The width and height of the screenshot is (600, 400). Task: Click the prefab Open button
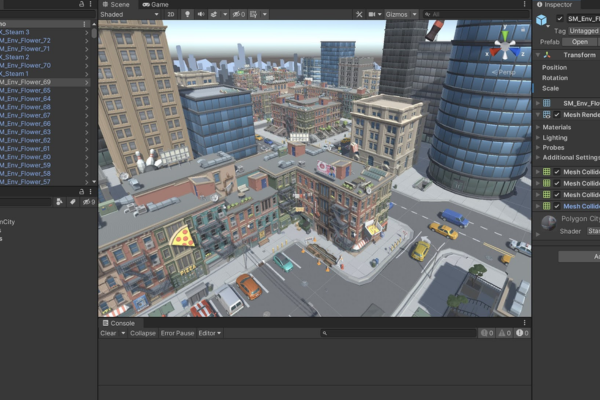pos(579,42)
